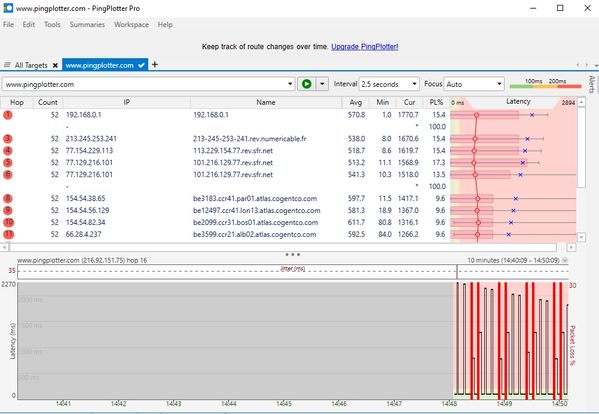Select hop 8 red marker
Image resolution: width=599 pixels, height=414 pixels.
[8, 198]
